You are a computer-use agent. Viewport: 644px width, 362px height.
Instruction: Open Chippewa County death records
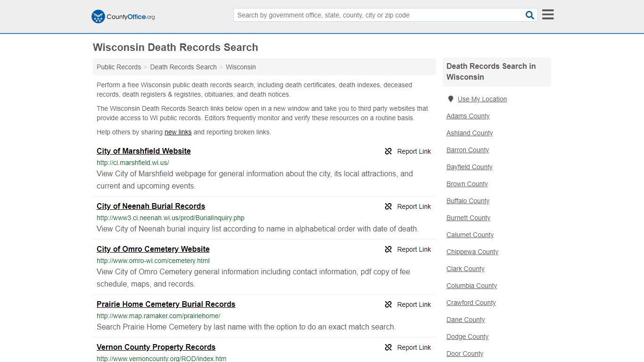[472, 252]
